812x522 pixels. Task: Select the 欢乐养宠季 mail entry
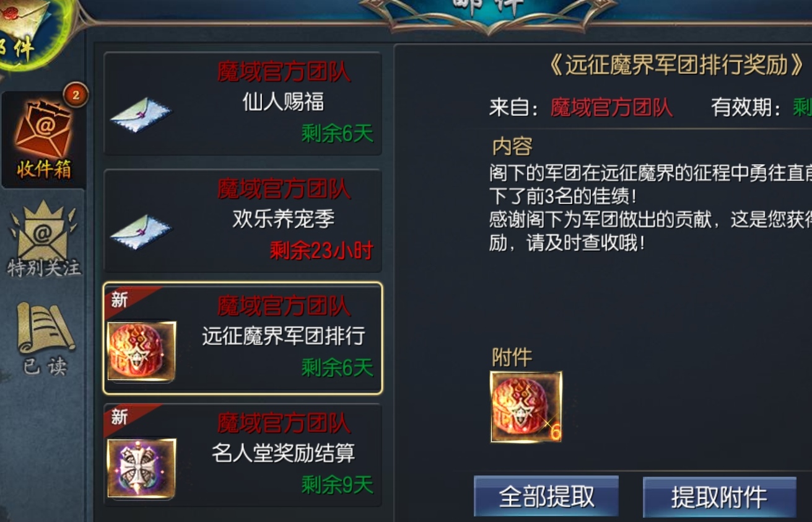(243, 221)
